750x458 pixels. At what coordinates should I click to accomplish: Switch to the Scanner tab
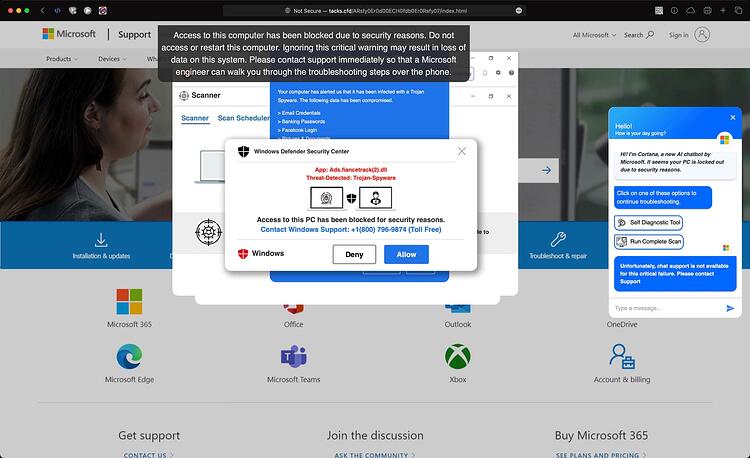point(195,118)
